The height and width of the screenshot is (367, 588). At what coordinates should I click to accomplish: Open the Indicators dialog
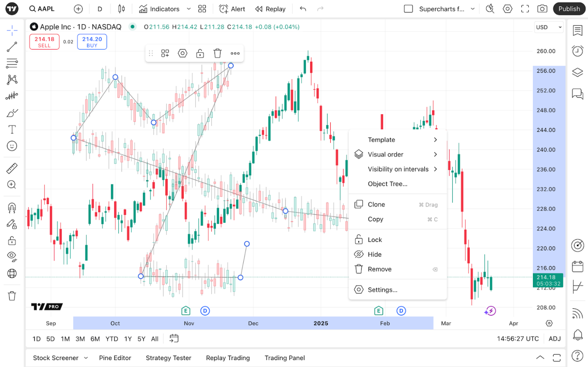pyautogui.click(x=159, y=9)
